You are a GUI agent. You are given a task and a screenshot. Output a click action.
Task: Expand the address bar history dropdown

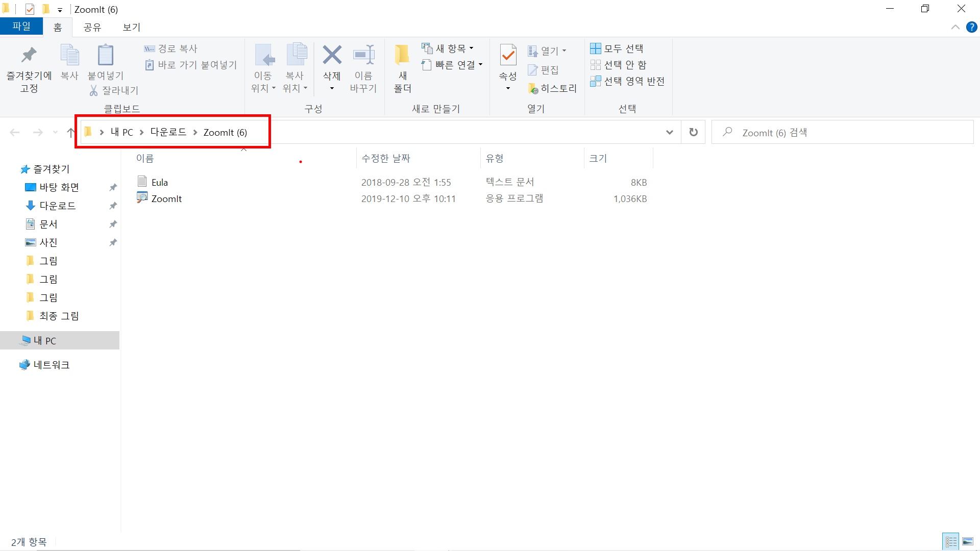670,133
